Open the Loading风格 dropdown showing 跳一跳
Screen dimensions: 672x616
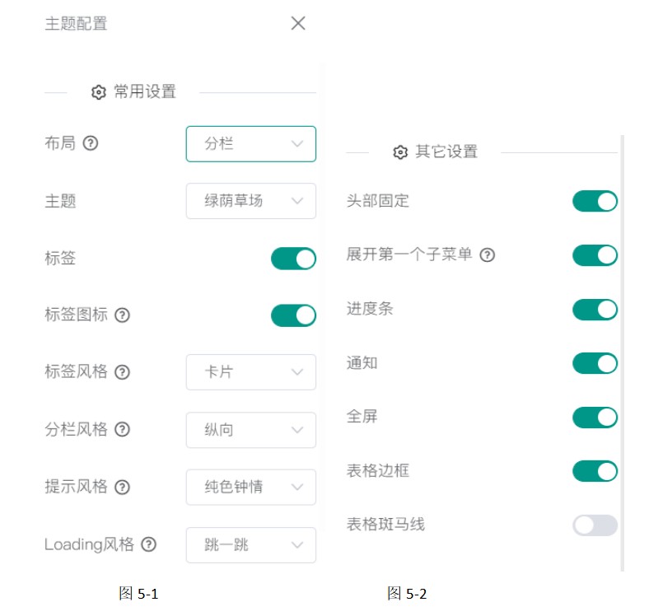pyautogui.click(x=251, y=545)
